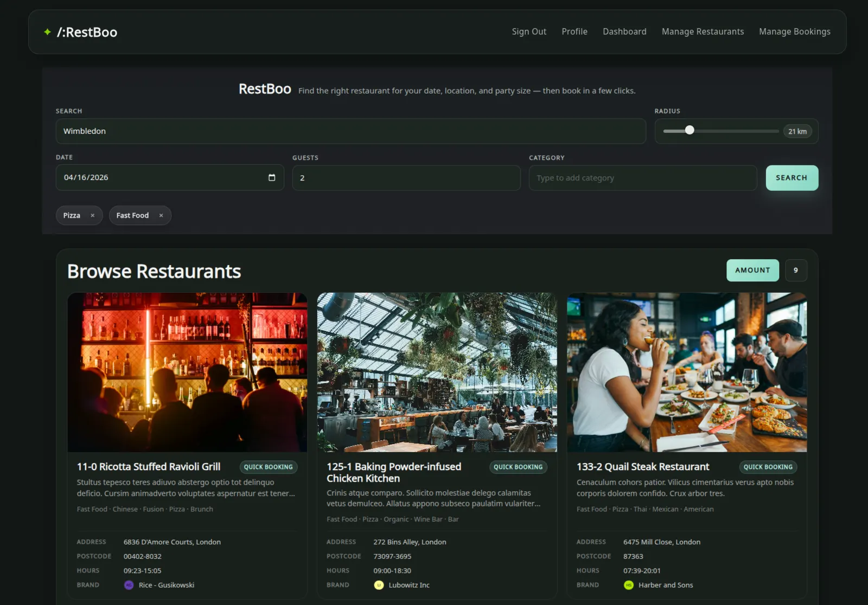The image size is (868, 605).
Task: Click the Browse Restaurants heading
Action: click(154, 271)
